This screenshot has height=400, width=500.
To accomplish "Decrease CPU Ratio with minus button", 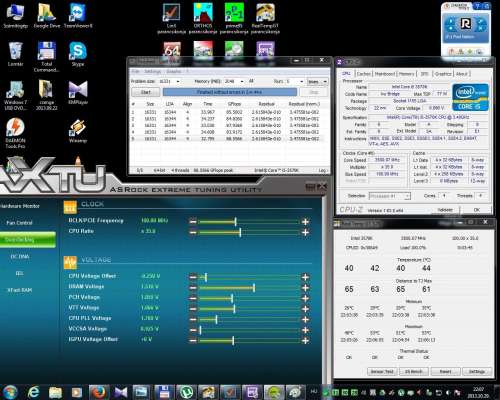I will (x=193, y=232).
